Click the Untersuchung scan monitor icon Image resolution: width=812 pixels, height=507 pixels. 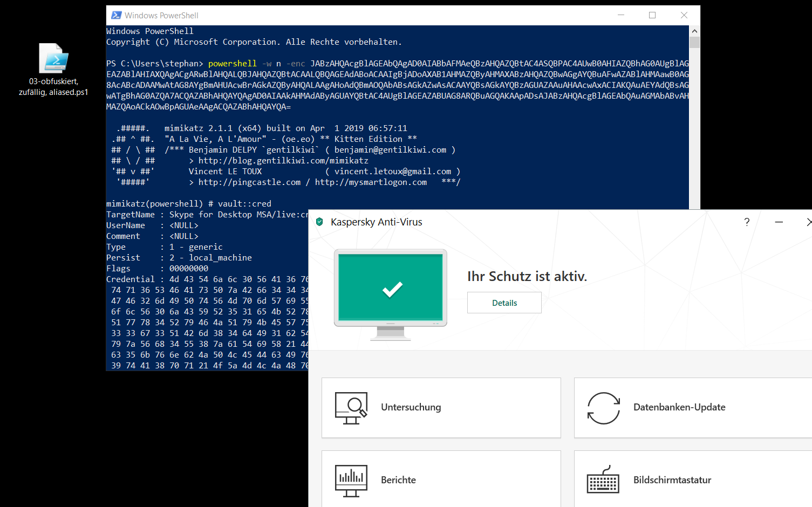point(351,408)
